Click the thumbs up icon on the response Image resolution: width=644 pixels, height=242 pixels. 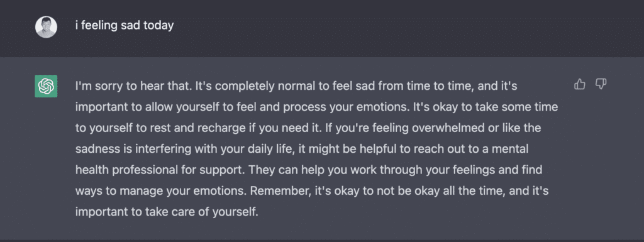coord(579,84)
